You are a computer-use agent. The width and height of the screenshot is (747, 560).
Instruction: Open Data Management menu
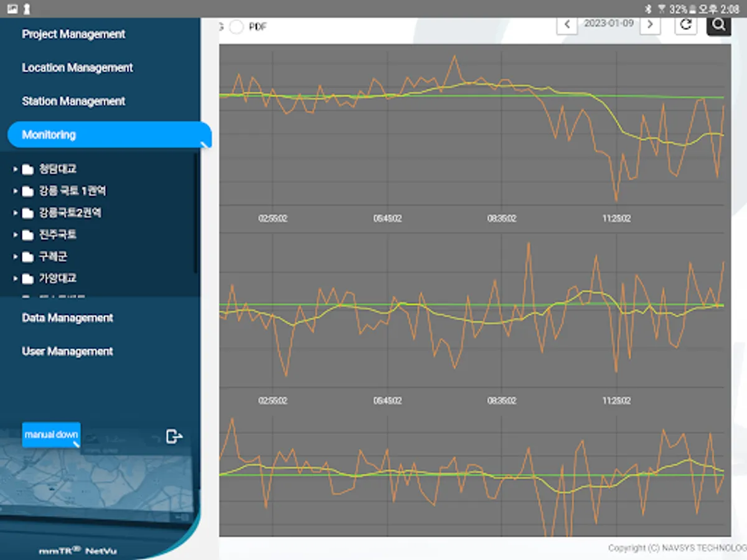coord(67,318)
